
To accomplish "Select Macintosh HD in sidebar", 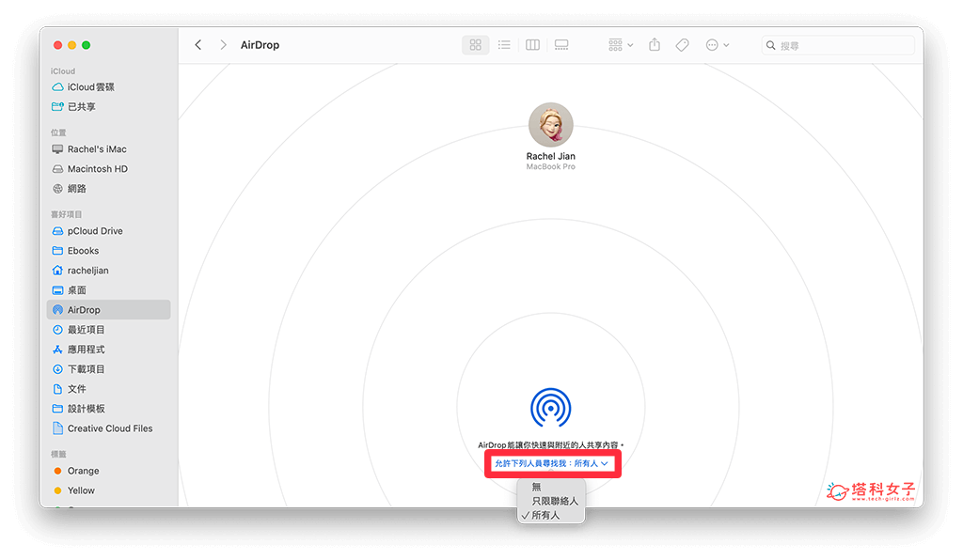I will tap(109, 169).
